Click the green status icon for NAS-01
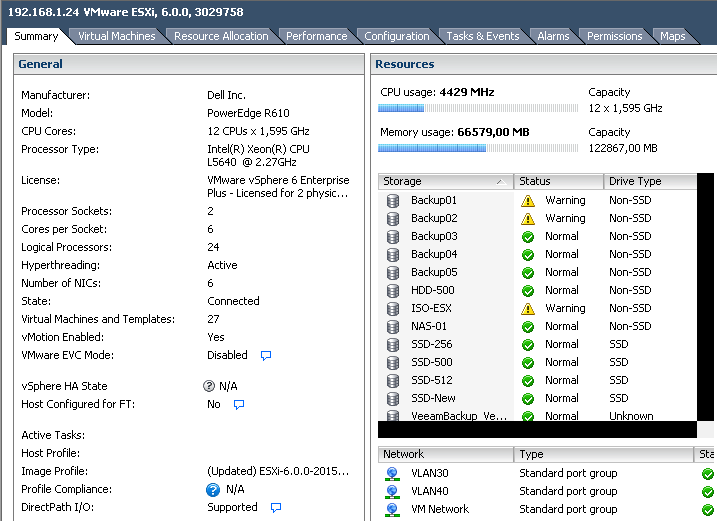This screenshot has height=521, width=717. (528, 326)
